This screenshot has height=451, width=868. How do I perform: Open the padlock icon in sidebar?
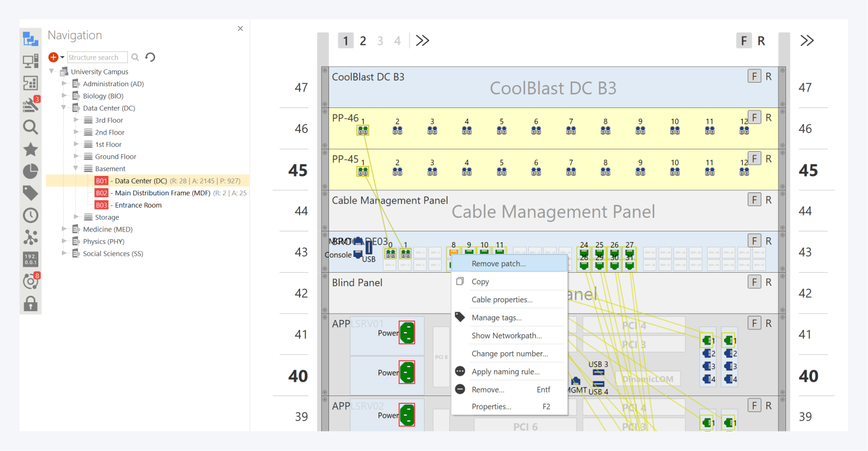31,303
